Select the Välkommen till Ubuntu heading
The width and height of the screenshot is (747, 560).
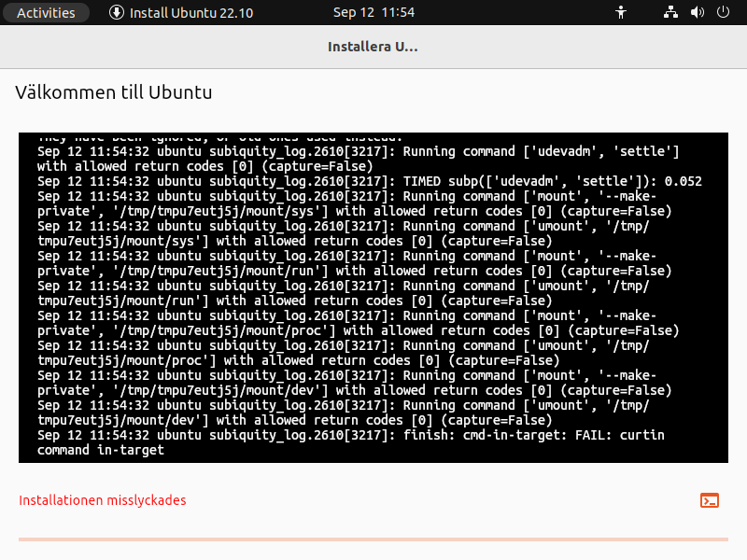(x=113, y=92)
